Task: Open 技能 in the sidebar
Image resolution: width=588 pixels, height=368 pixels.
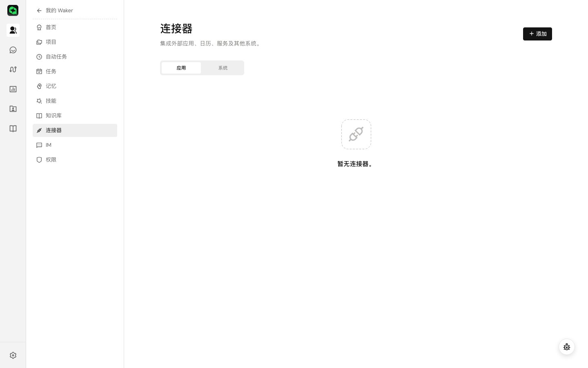Action: click(x=75, y=101)
